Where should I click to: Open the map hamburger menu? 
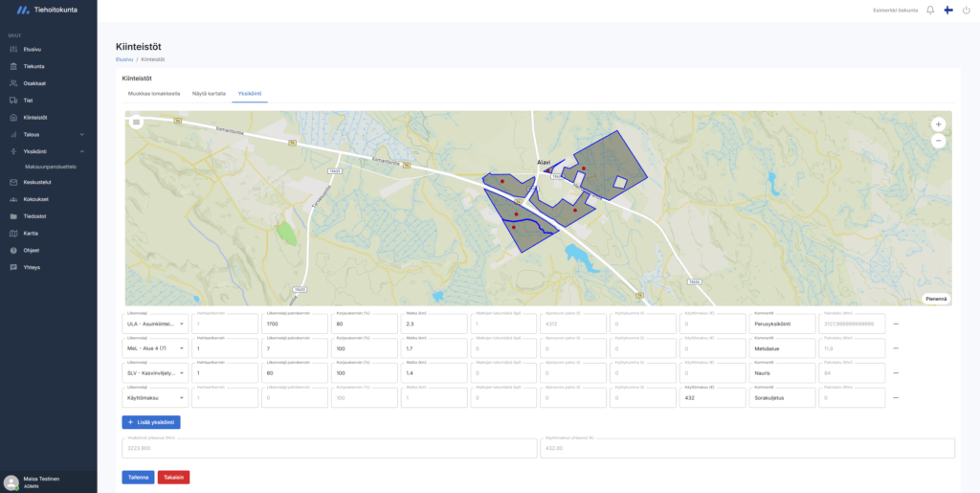coord(137,122)
